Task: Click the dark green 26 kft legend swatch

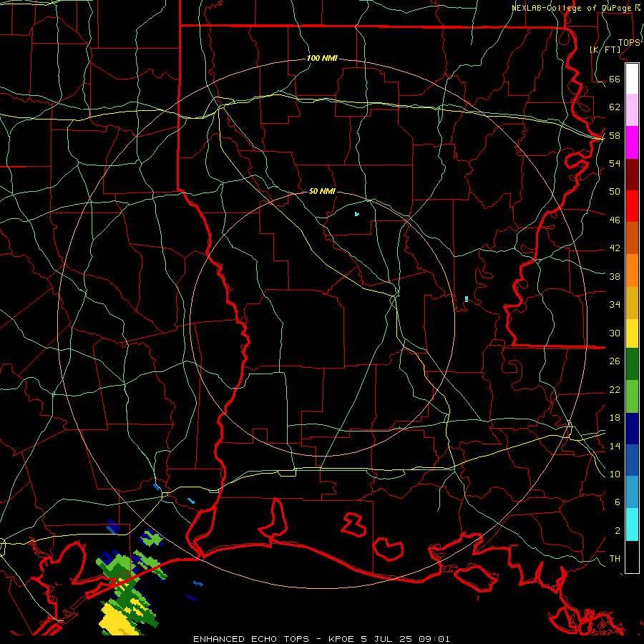Action: click(x=632, y=364)
